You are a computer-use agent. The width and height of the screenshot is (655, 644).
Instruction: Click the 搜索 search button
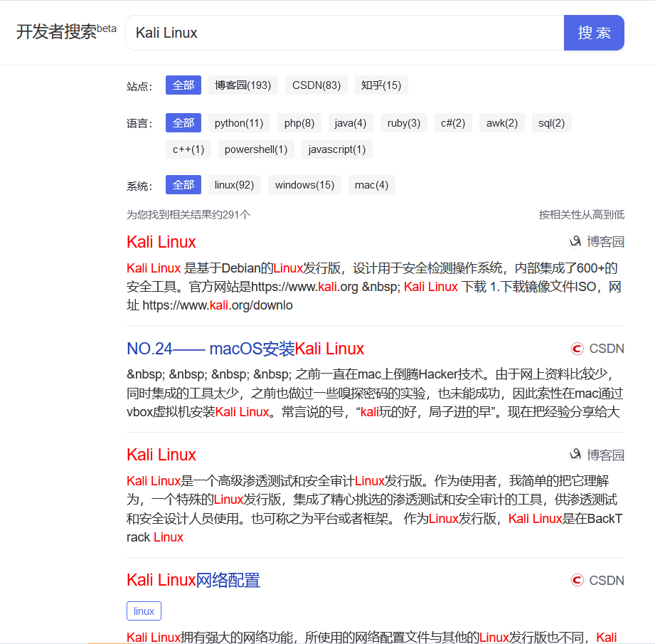[594, 33]
